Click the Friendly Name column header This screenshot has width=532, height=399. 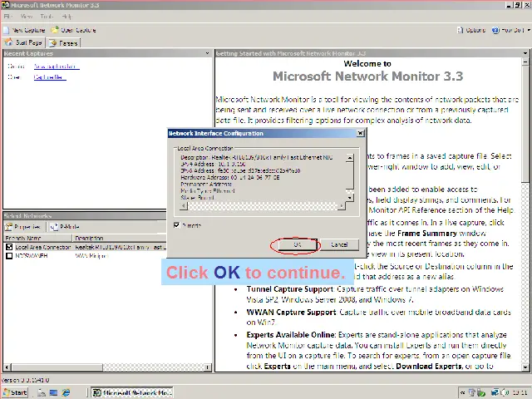click(37, 238)
